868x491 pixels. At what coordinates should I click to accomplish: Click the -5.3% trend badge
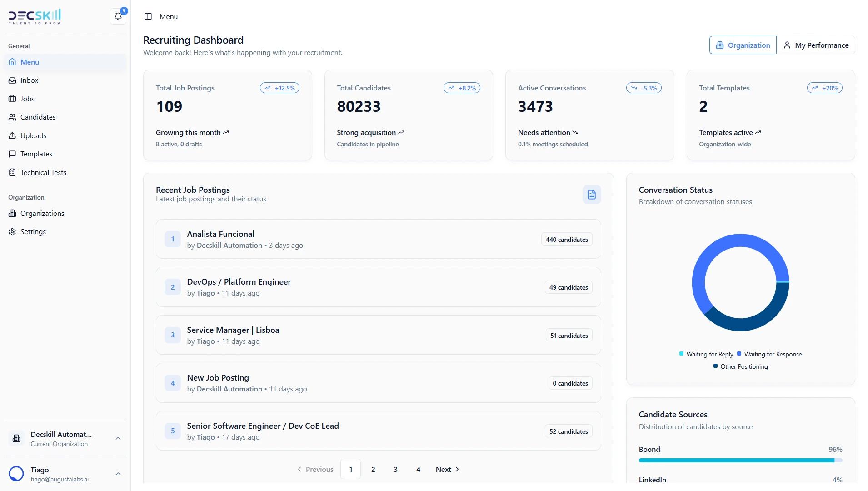point(644,88)
